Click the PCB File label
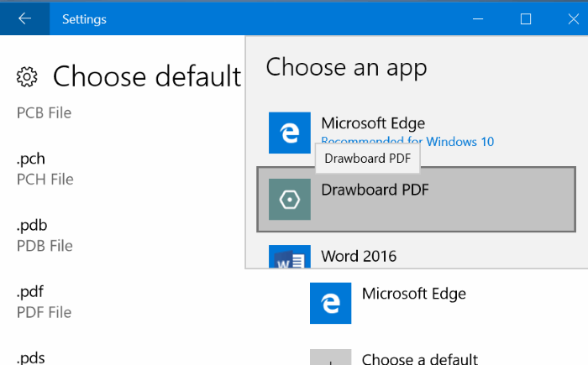Image resolution: width=588 pixels, height=365 pixels. [x=44, y=112]
